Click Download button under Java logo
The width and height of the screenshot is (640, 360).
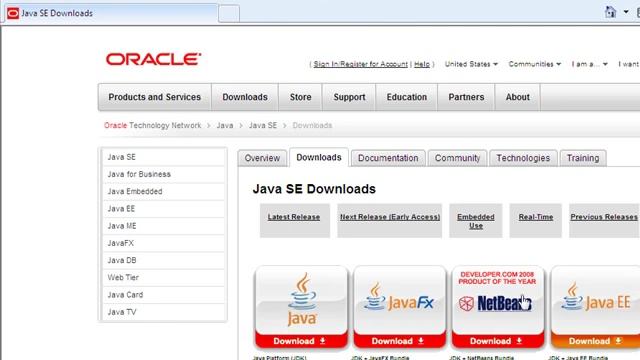pos(302,341)
